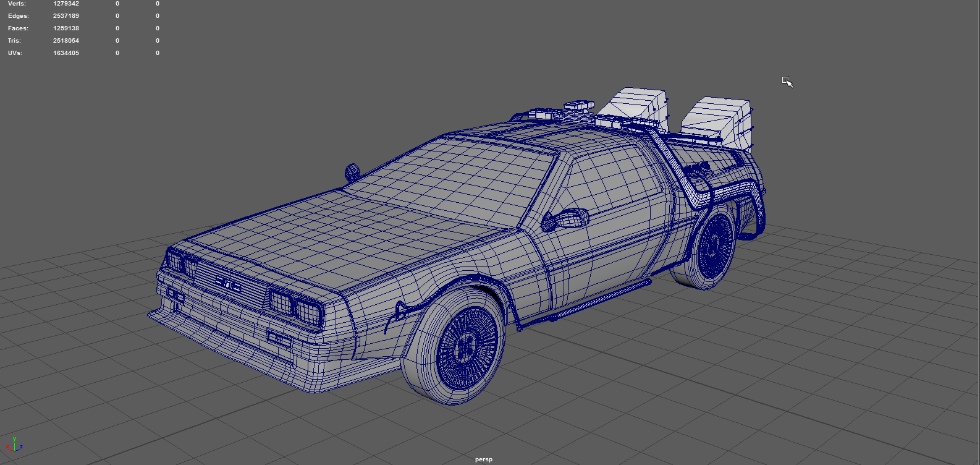This screenshot has width=980, height=465.
Task: Select the DMC logo on the front grille
Action: click(227, 284)
